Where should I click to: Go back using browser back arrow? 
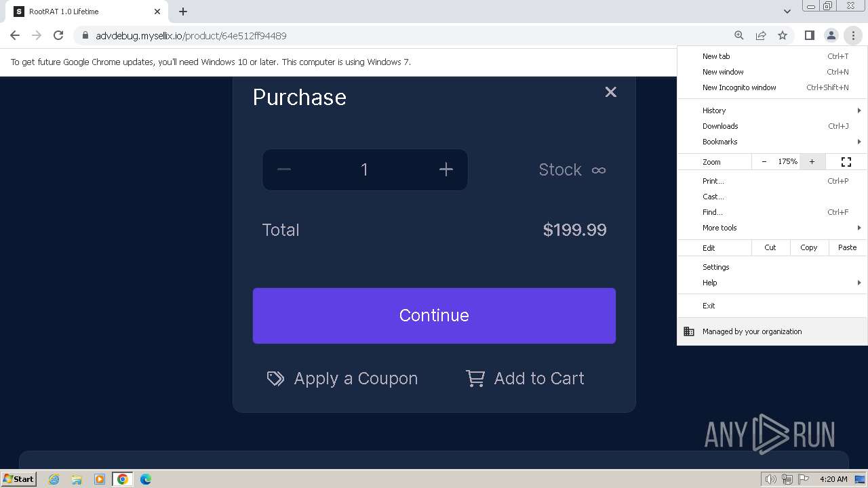click(15, 35)
